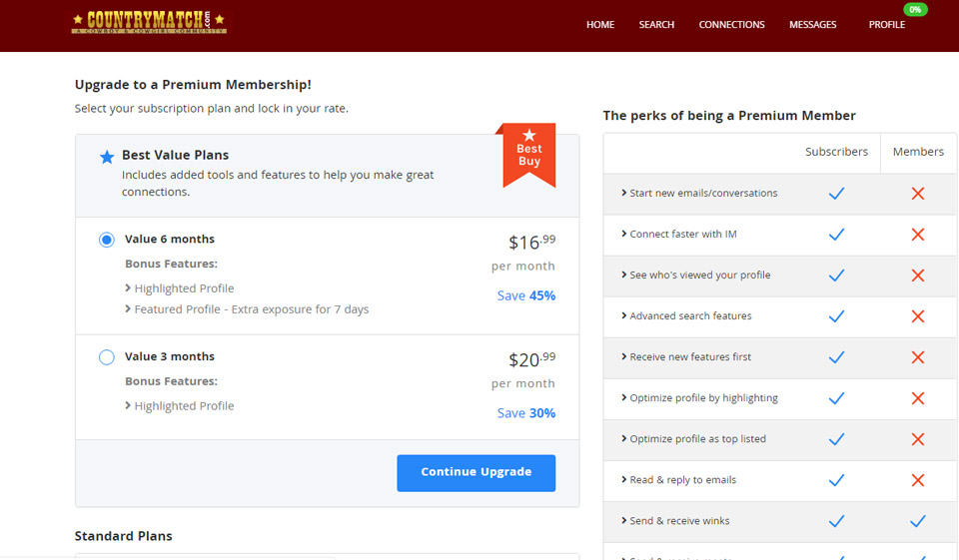Open the Profile link in navigation
Screen dimensions: 959x560
click(x=886, y=25)
